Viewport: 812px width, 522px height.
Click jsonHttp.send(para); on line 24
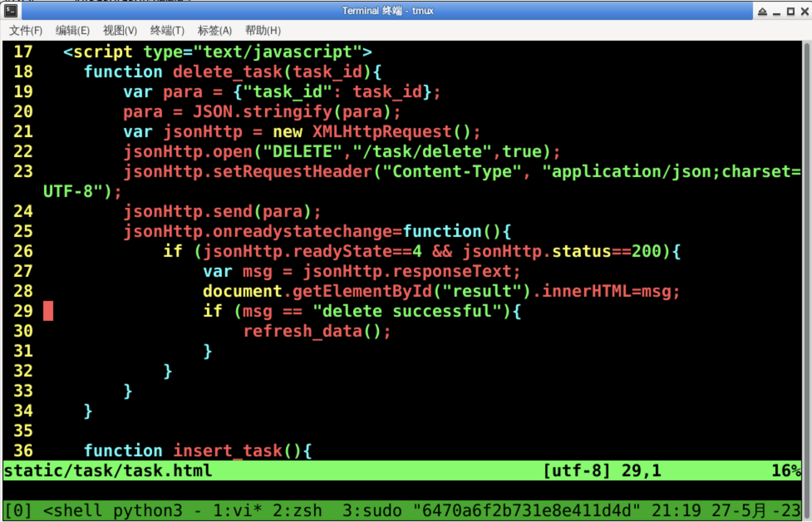point(222,211)
